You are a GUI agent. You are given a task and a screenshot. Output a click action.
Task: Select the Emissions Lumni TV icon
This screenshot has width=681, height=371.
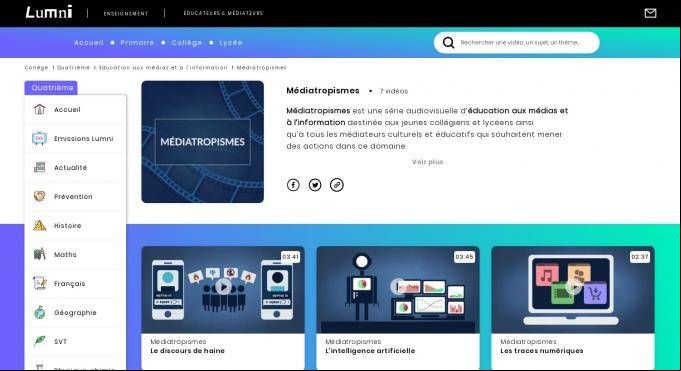(x=40, y=138)
